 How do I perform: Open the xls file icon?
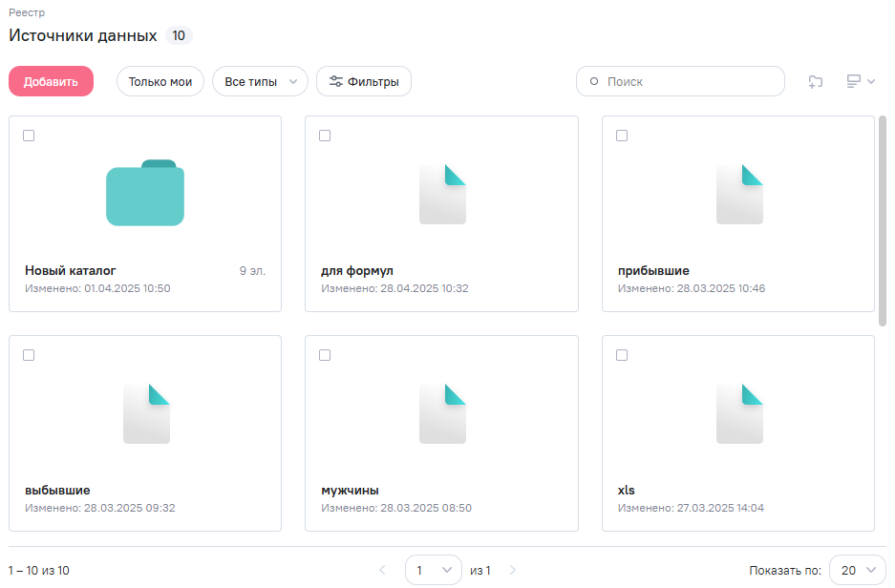point(739,413)
